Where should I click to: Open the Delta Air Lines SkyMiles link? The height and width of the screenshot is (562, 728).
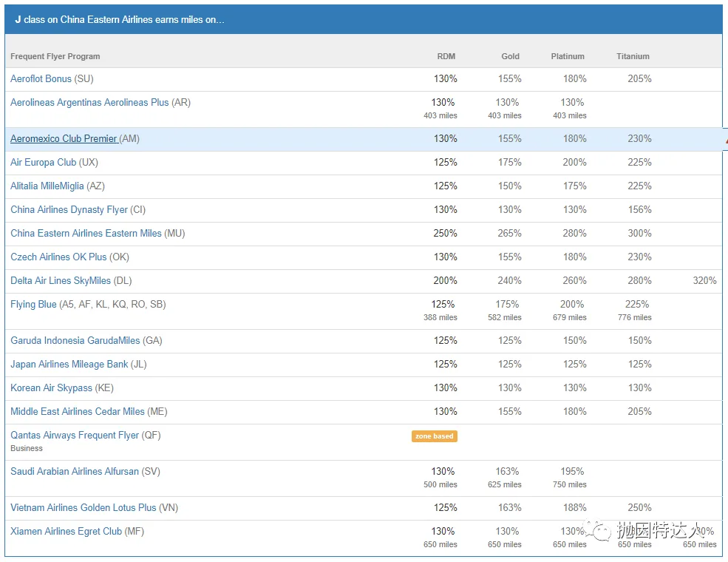(x=61, y=281)
